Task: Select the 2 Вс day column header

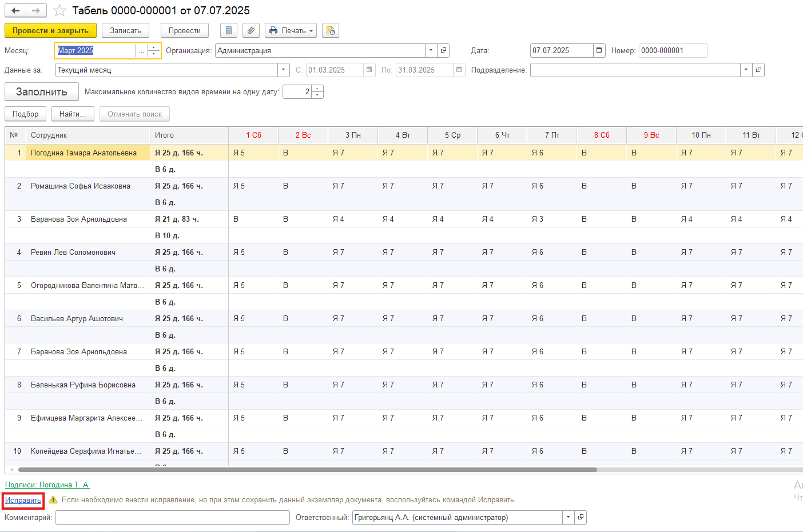Action: pyautogui.click(x=303, y=135)
